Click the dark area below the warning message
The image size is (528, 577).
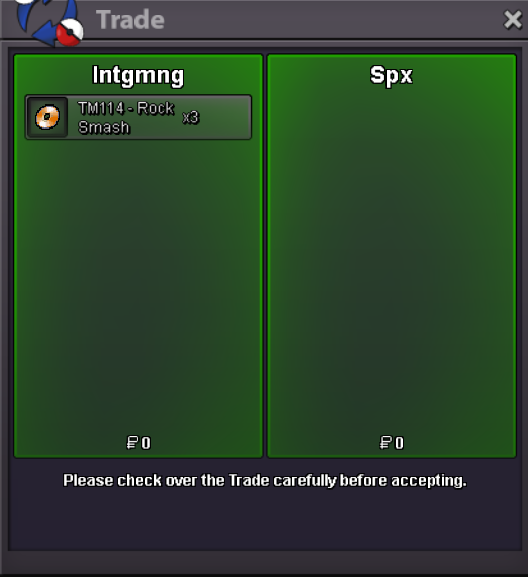tap(265, 521)
